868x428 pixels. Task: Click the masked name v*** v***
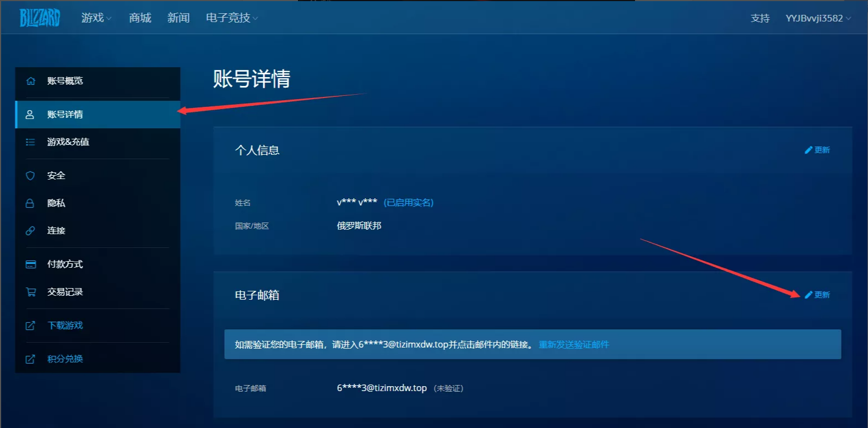357,203
